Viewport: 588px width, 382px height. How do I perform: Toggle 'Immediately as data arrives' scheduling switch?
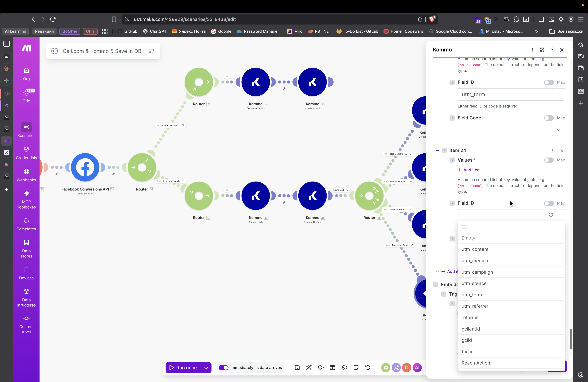click(224, 368)
